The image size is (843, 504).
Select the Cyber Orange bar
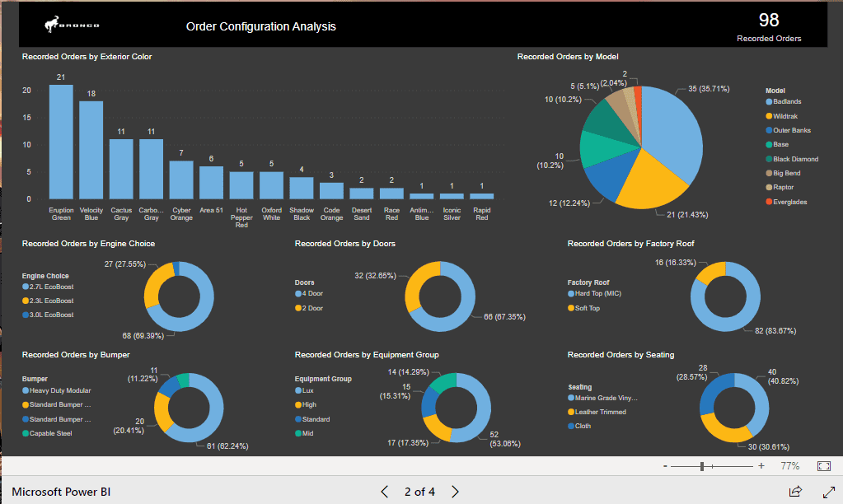pyautogui.click(x=181, y=180)
